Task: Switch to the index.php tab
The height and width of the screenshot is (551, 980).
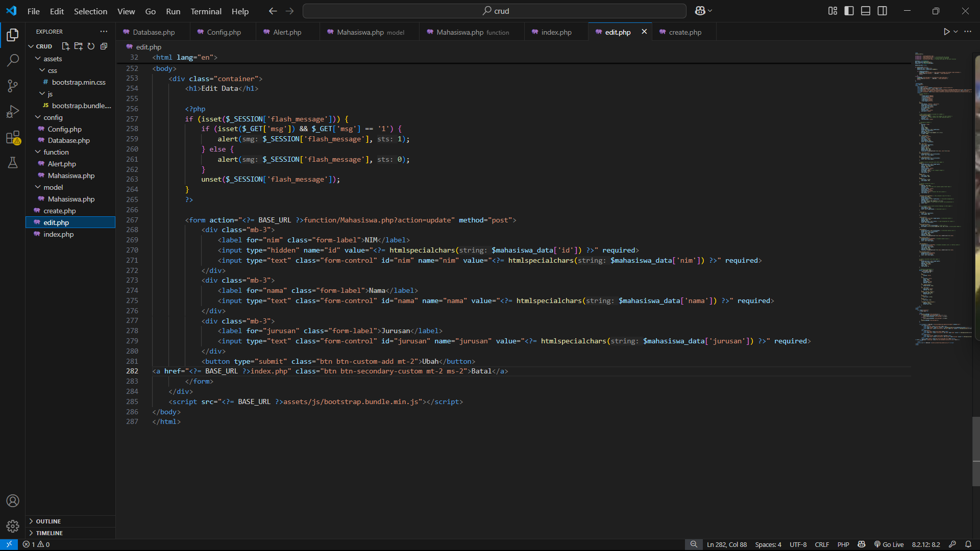Action: point(556,32)
